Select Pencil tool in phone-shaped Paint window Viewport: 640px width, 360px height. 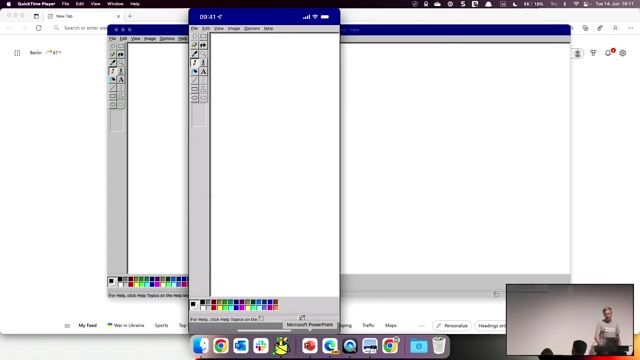(195, 63)
